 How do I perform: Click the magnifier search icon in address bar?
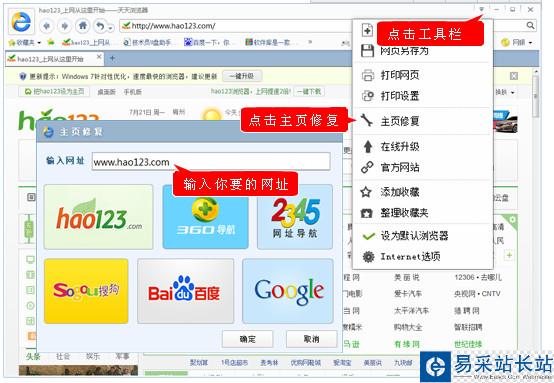coord(530,25)
